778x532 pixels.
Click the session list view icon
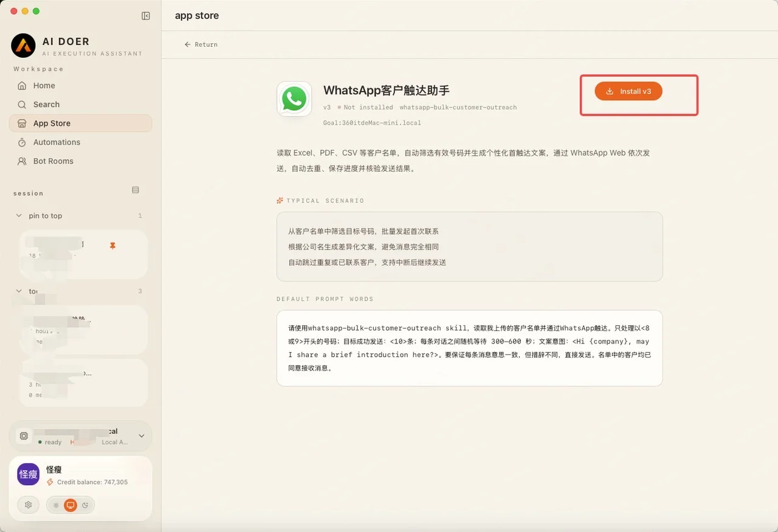(136, 190)
